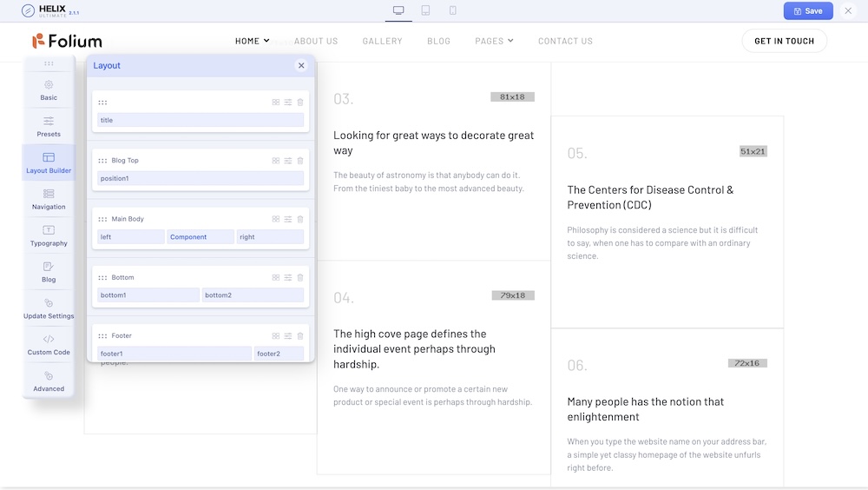Open row settings for Main Body

pyautogui.click(x=288, y=219)
